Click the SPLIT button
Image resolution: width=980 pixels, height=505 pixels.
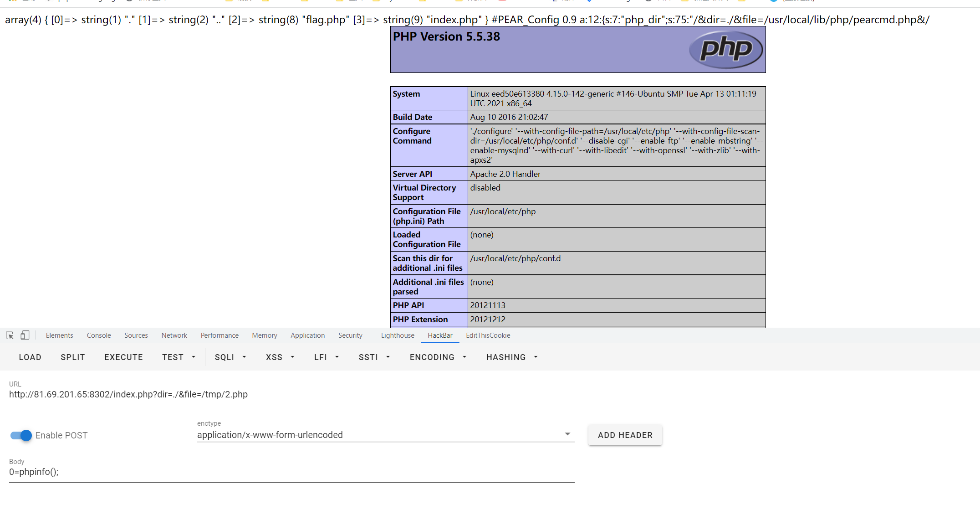pos(73,357)
